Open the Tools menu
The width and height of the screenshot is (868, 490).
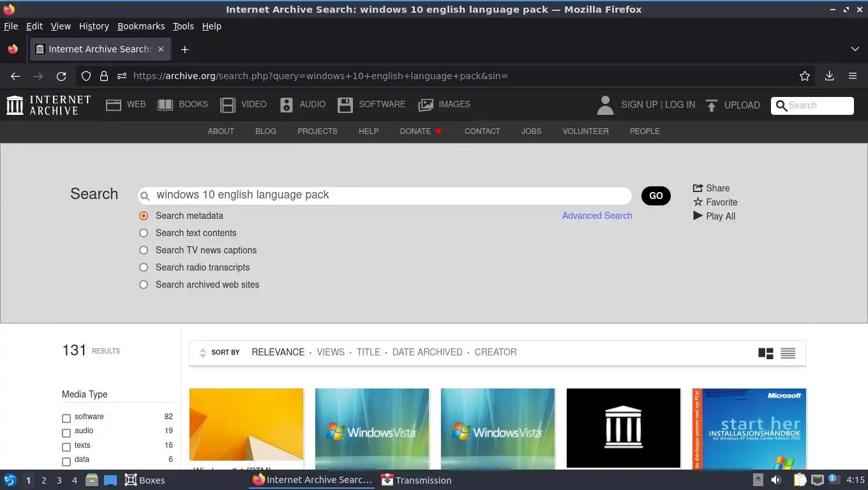click(x=183, y=26)
